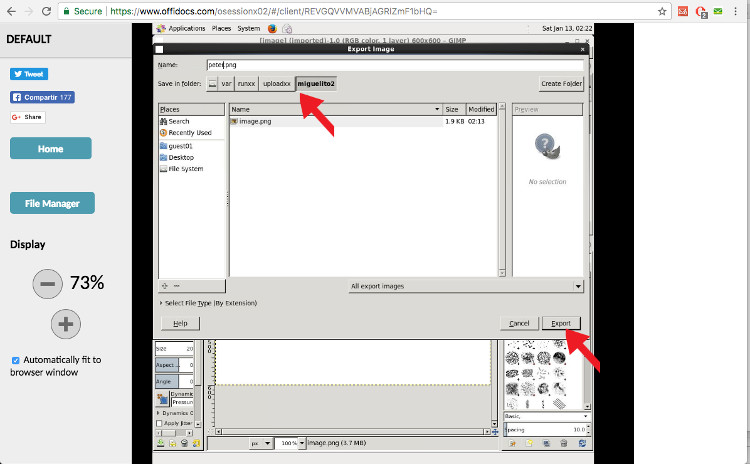Click the Create Folder button
The image size is (750, 464).
[562, 83]
